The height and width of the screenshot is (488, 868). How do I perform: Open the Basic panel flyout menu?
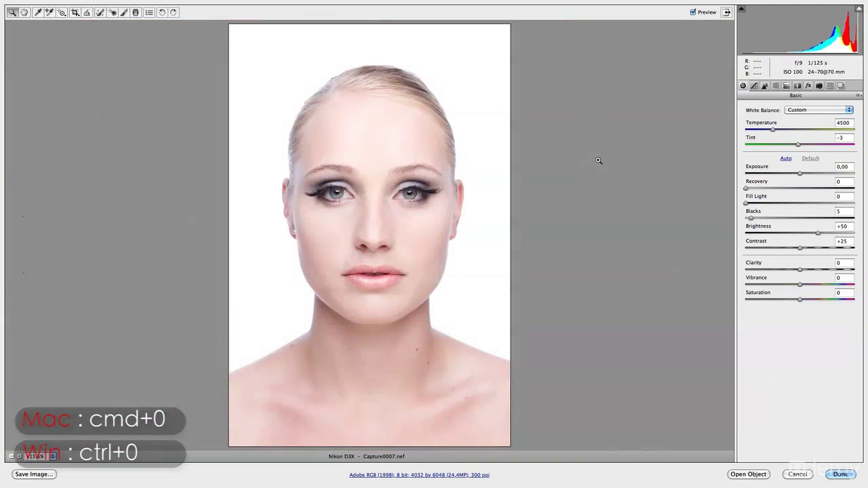(859, 96)
